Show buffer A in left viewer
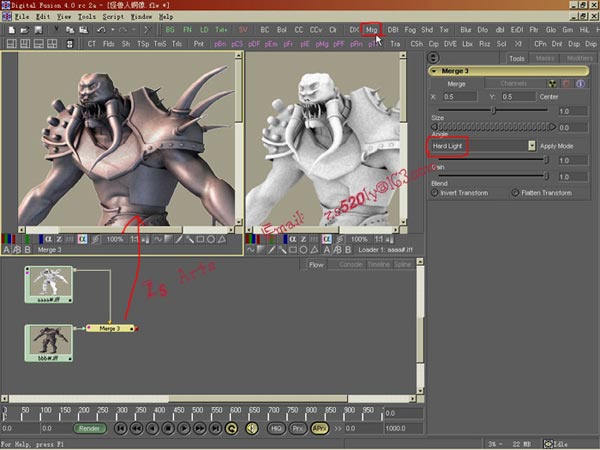Viewport: 600px width, 450px height. point(7,250)
